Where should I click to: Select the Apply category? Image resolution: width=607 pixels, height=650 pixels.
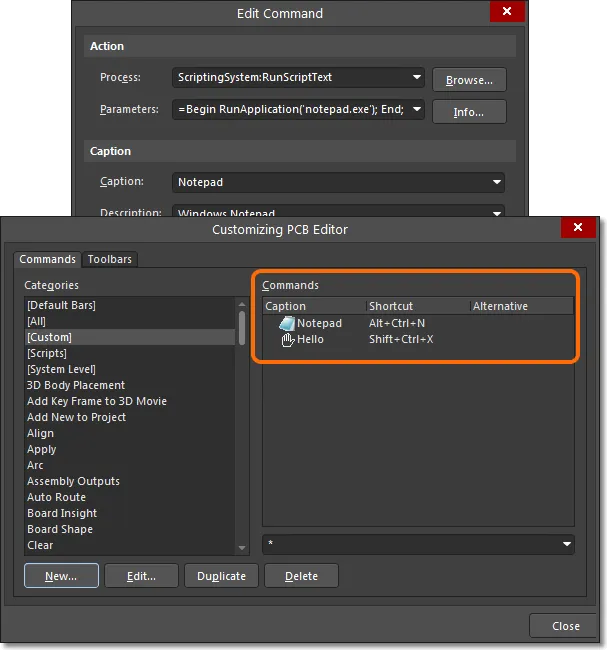(130, 449)
